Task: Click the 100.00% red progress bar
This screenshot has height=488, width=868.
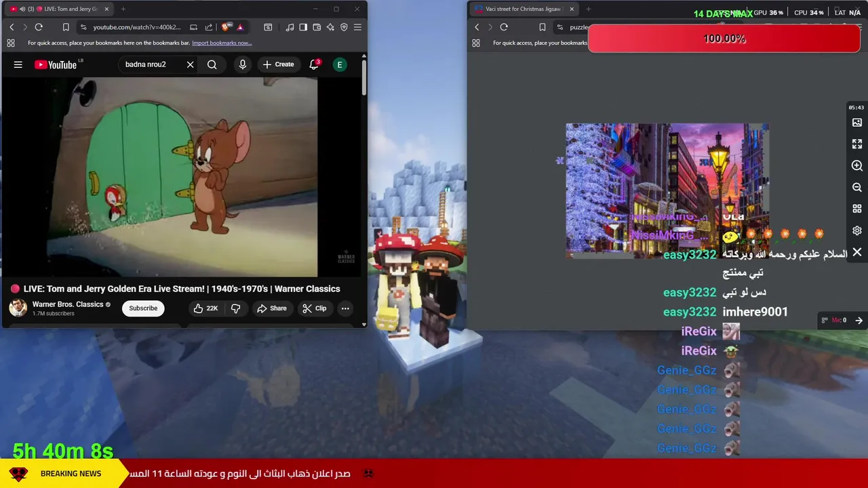Action: 724,39
